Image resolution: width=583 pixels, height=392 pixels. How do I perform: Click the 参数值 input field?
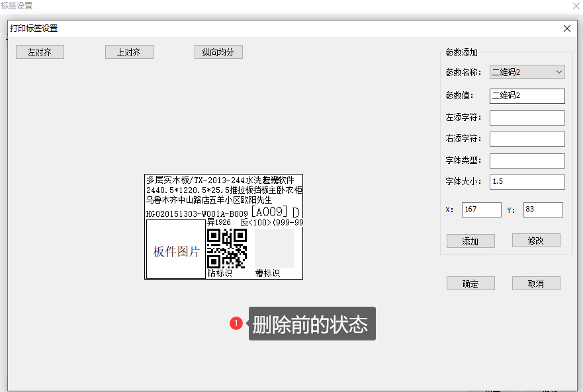coord(527,96)
